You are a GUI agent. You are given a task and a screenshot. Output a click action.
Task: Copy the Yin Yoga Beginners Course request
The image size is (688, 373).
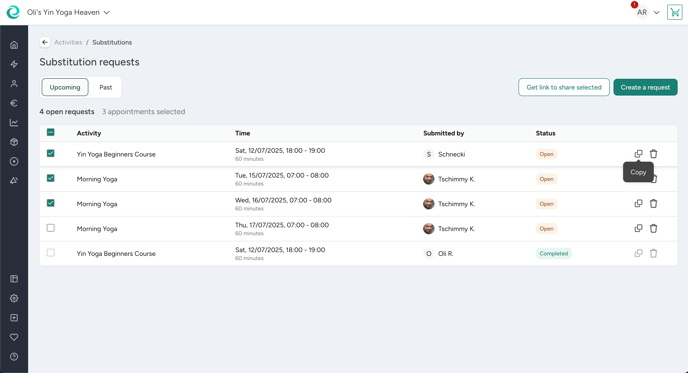click(x=638, y=154)
